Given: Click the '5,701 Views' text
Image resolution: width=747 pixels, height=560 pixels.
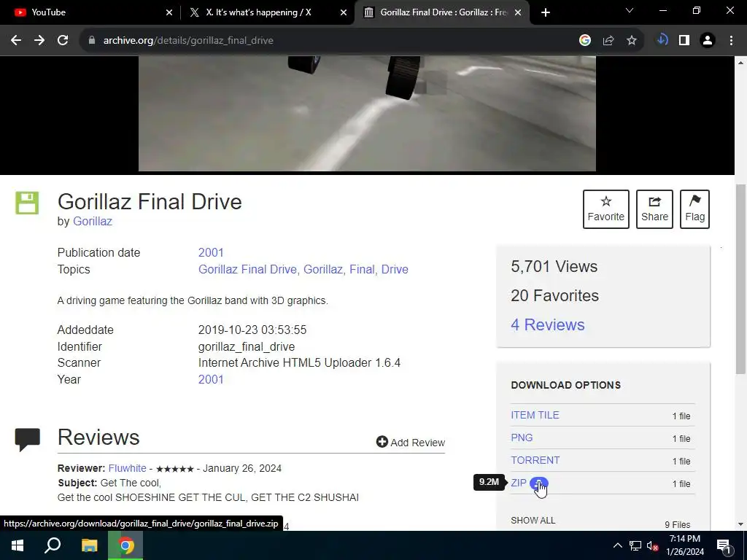Looking at the screenshot, I should [554, 267].
